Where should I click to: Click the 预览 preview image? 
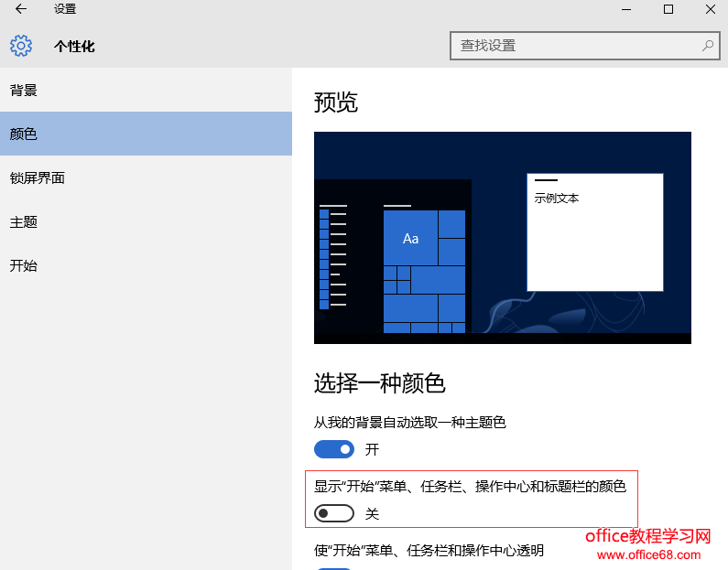click(503, 238)
